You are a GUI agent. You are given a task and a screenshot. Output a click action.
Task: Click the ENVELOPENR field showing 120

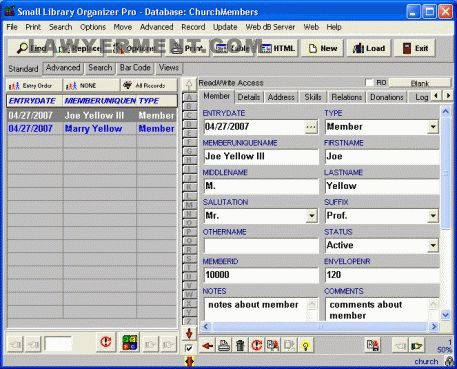(382, 275)
